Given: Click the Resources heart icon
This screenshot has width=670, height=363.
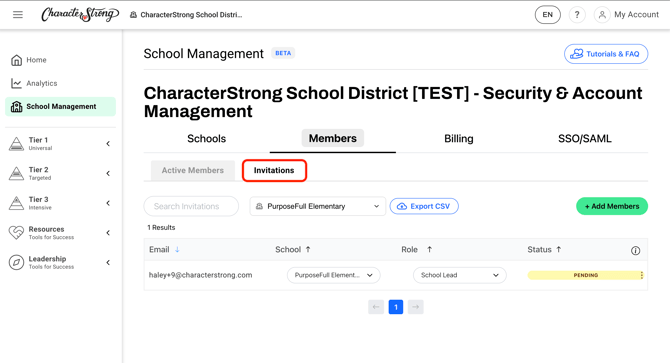Looking at the screenshot, I should 16,233.
